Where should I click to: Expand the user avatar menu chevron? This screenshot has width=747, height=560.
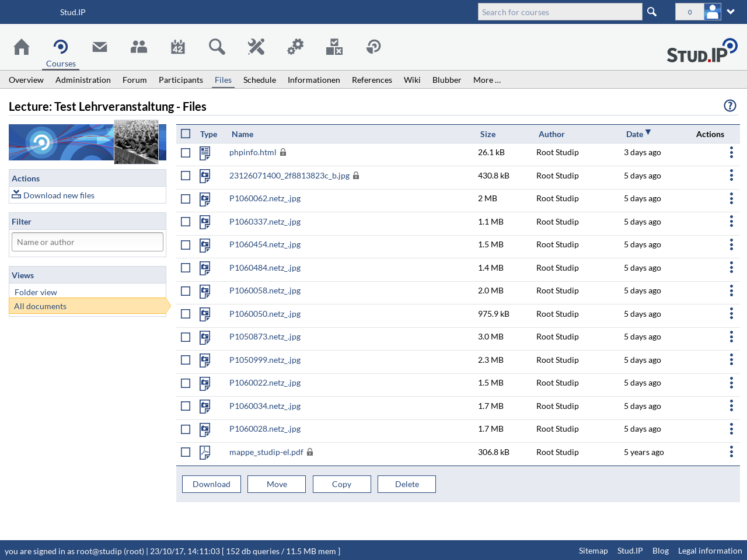(731, 12)
